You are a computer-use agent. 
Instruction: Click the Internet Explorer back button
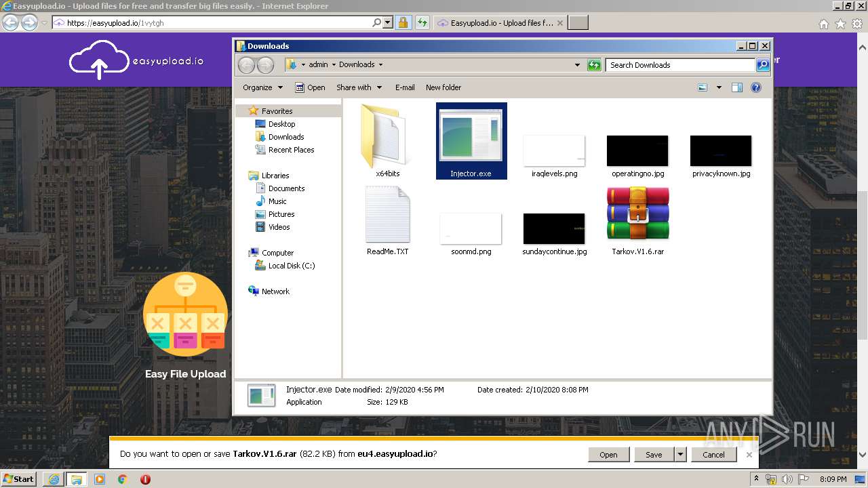pyautogui.click(x=10, y=22)
